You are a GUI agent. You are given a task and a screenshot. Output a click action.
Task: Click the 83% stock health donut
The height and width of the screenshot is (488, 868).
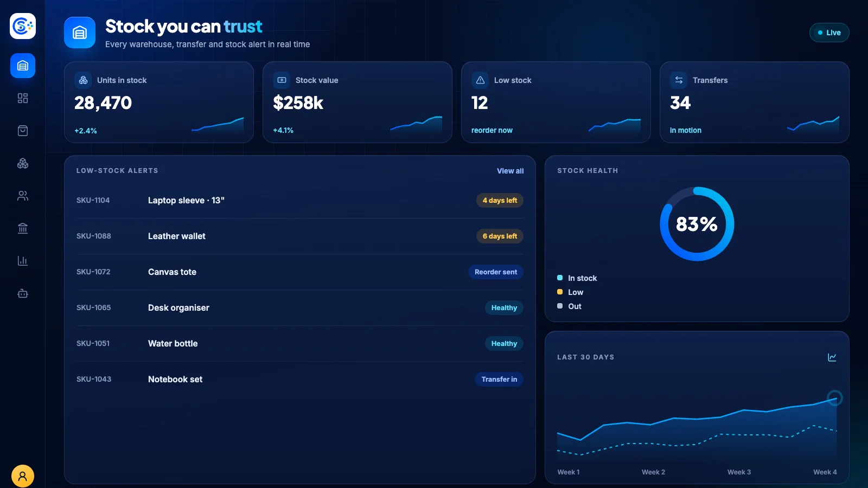(x=697, y=224)
